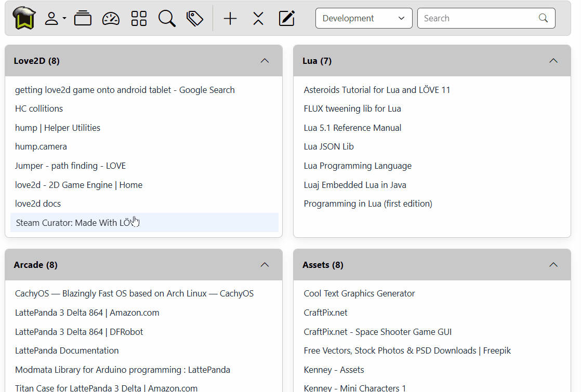581x392 pixels.
Task: Collapse the Lua panel
Action: (x=553, y=61)
